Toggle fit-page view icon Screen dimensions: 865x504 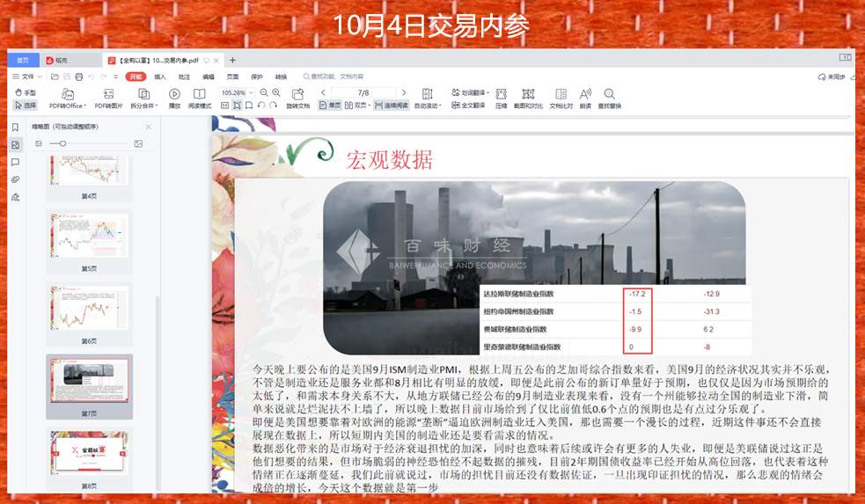click(237, 105)
